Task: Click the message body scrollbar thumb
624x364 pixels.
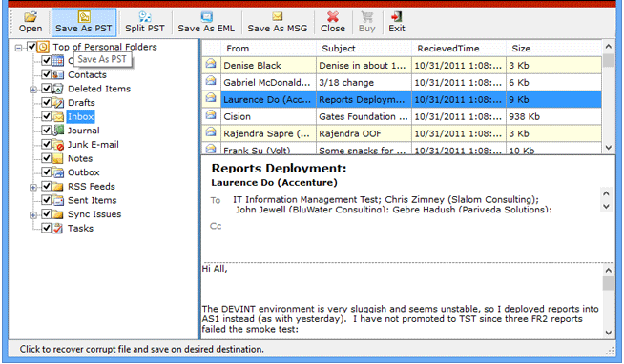Action: pyautogui.click(x=608, y=284)
